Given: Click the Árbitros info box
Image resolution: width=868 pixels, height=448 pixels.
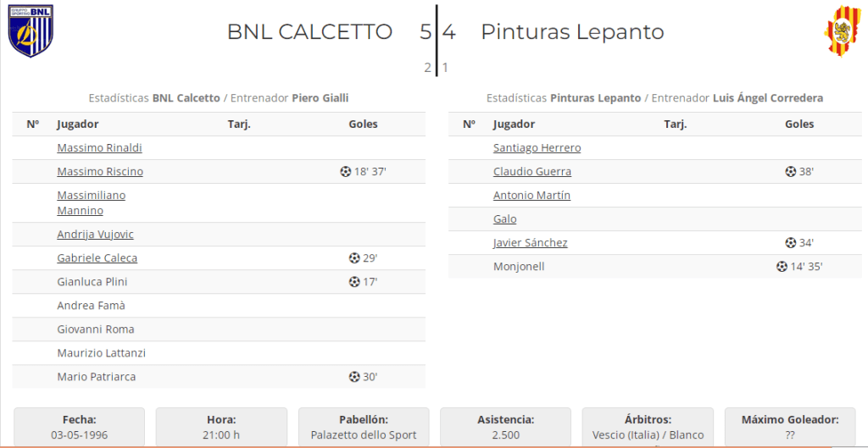Looking at the screenshot, I should pos(648,428).
